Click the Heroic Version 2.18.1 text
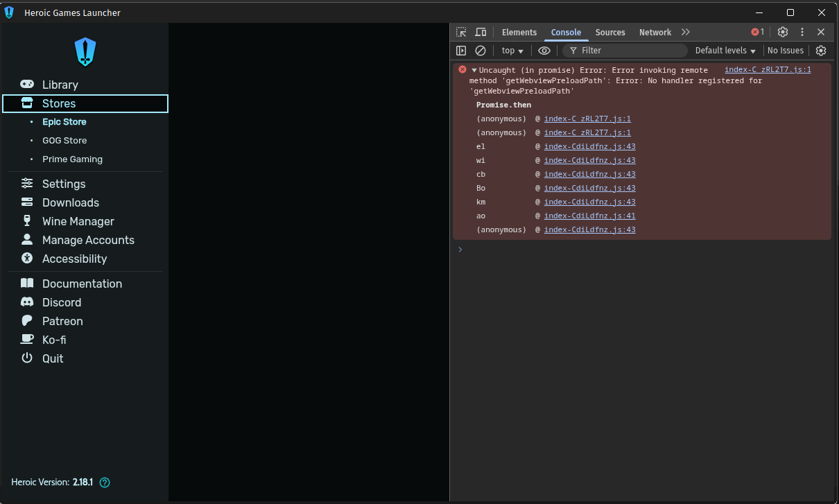 [52, 483]
